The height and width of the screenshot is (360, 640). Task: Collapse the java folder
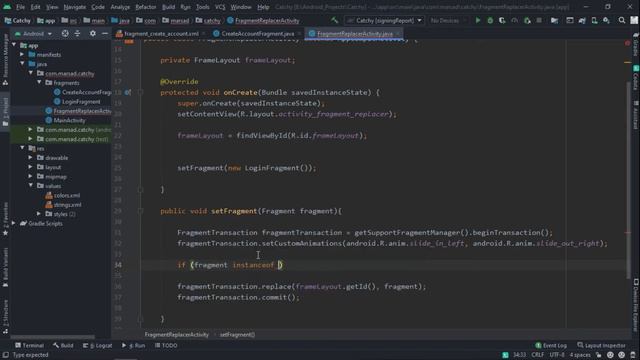point(22,64)
